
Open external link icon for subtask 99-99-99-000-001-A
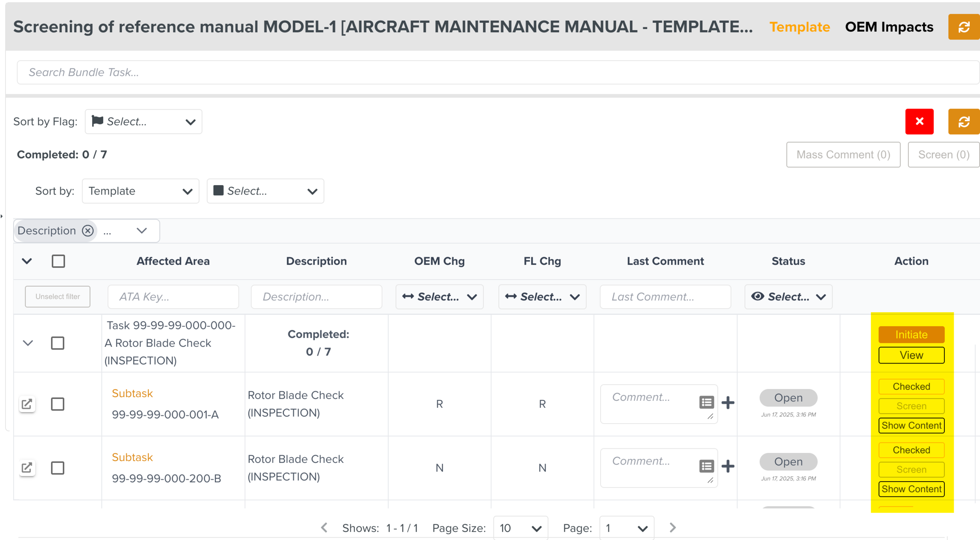click(27, 404)
